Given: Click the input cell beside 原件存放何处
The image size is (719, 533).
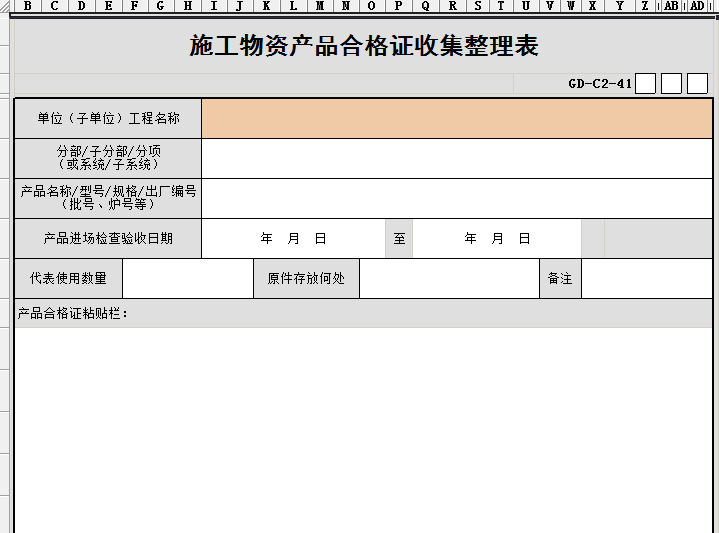Looking at the screenshot, I should (449, 278).
